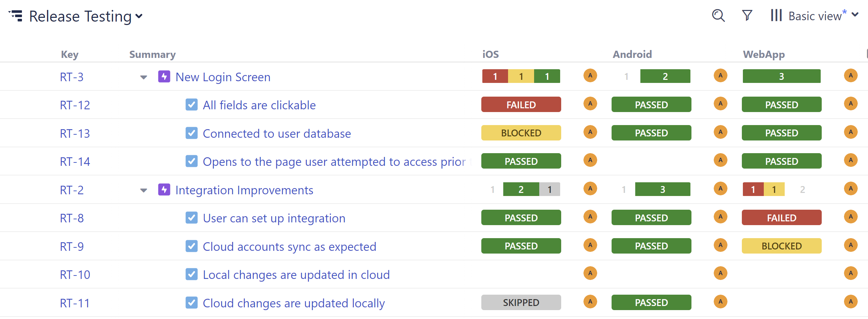Click the assignee avatar beside RT-12's FAILED status
The width and height of the screenshot is (868, 319).
[x=590, y=104]
